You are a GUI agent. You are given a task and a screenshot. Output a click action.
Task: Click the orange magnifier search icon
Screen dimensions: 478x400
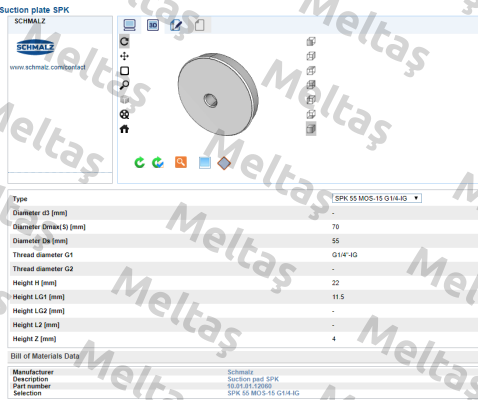[181, 162]
